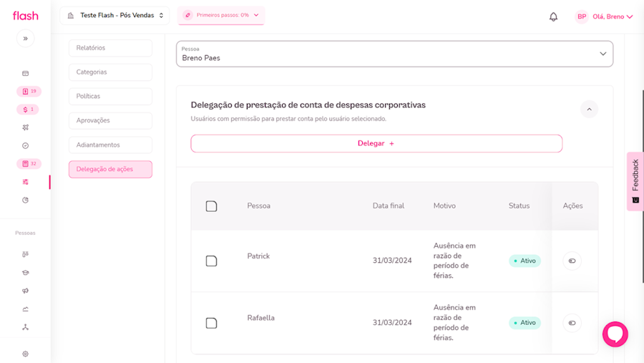Click the Motivo column header

444,205
